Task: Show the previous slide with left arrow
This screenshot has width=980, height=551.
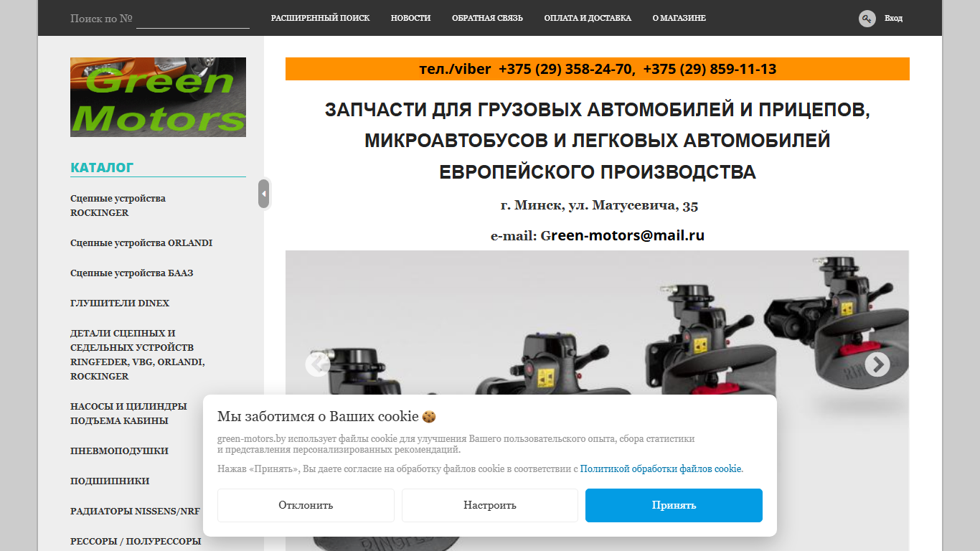Action: pos(317,364)
